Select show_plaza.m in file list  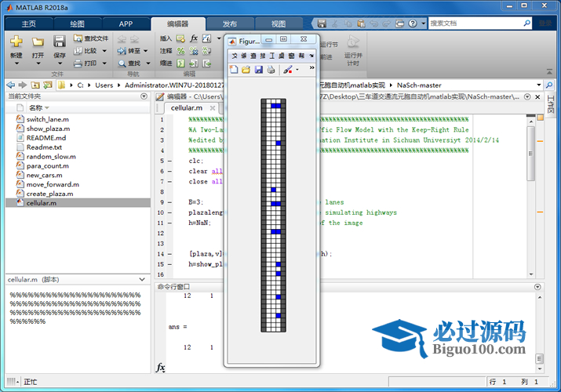(49, 129)
